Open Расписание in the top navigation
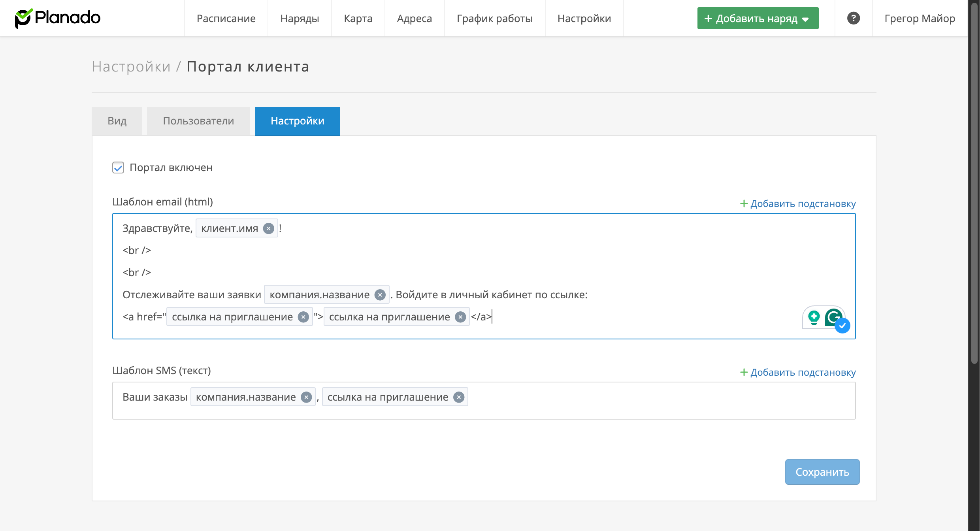 pos(226,18)
